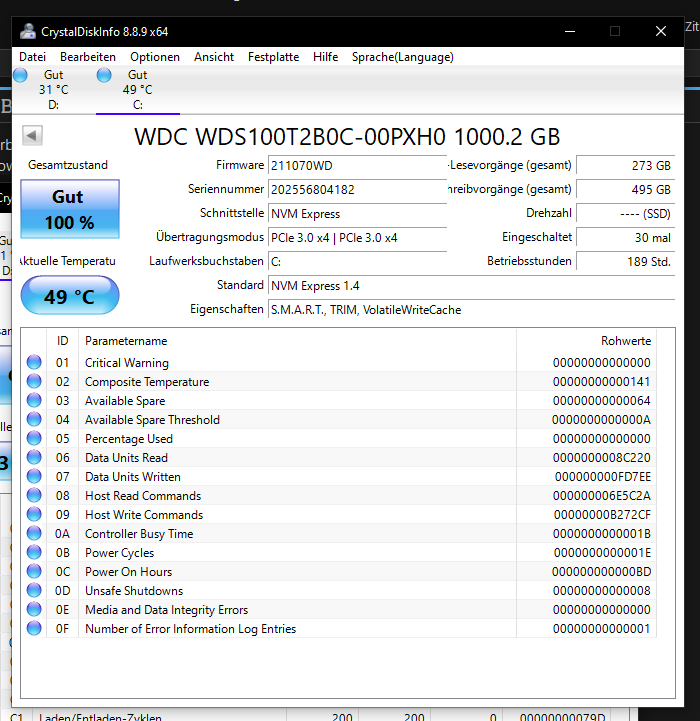Click the Parametername column header

click(x=297, y=341)
